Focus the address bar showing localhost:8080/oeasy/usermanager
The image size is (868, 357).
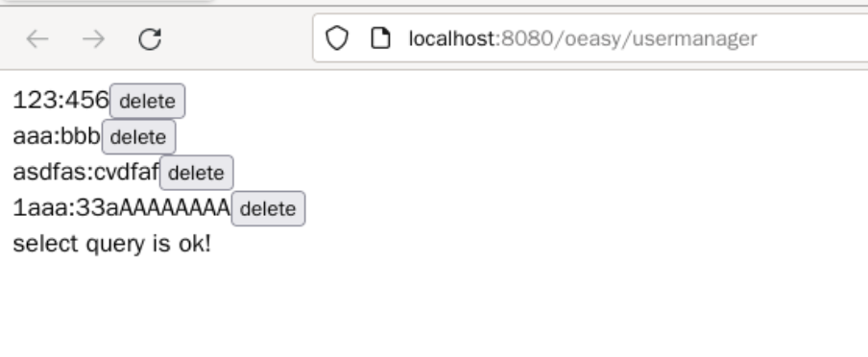pos(591,38)
